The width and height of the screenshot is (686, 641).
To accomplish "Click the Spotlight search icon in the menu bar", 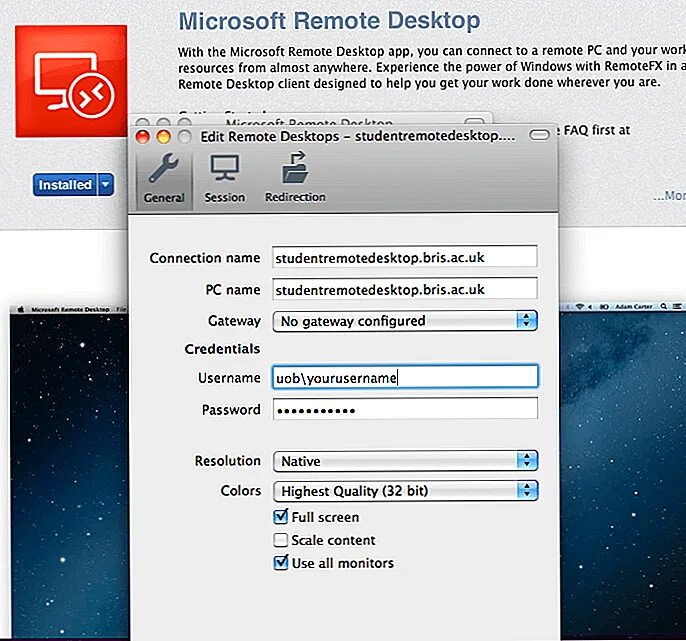I will (x=664, y=307).
